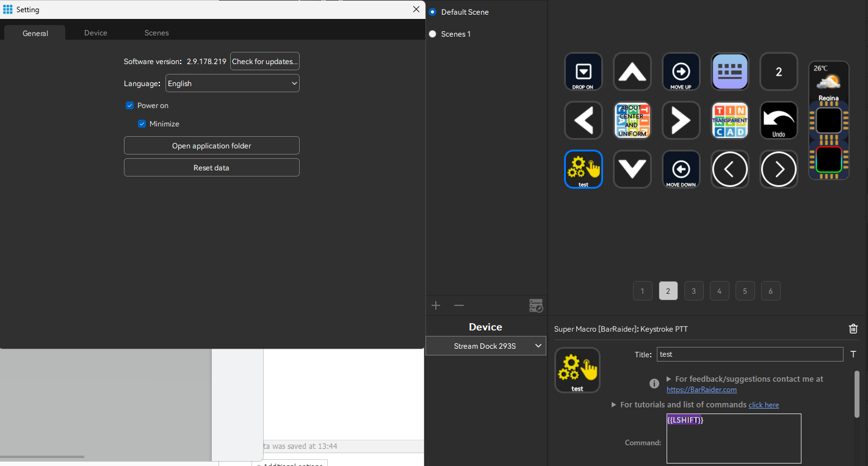868x466 pixels.
Task: Select the Regina weather widget
Action: point(828,82)
